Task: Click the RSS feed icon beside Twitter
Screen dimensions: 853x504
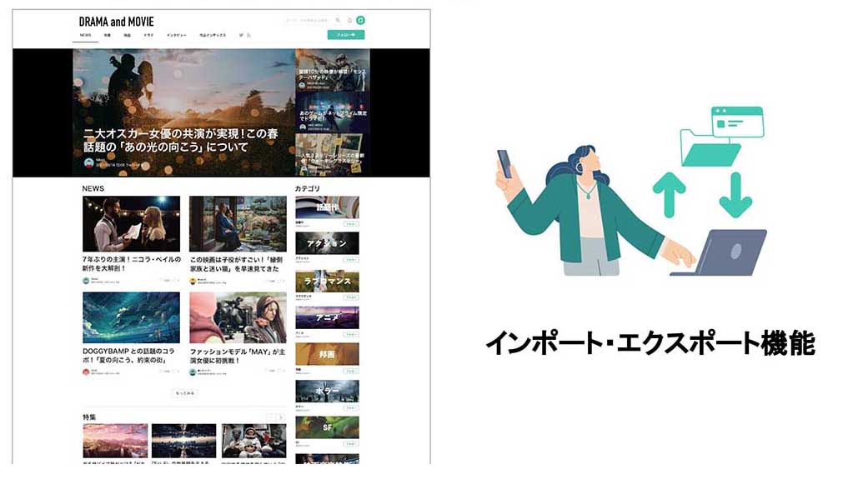Action: [248, 35]
